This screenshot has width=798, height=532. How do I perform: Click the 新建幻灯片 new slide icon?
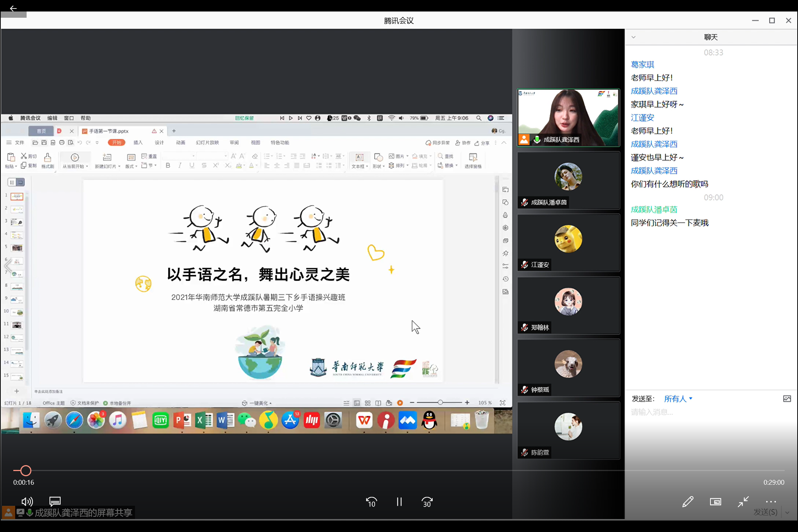107,157
